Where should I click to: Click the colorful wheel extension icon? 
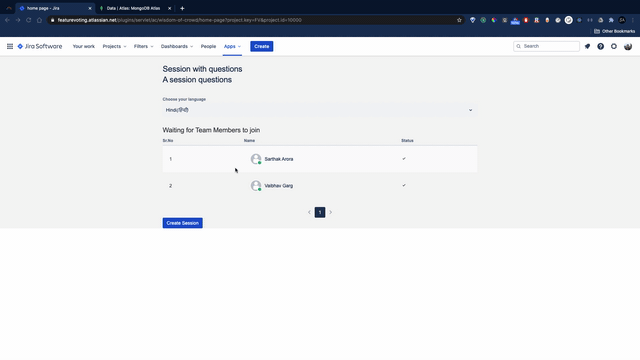coord(494,20)
